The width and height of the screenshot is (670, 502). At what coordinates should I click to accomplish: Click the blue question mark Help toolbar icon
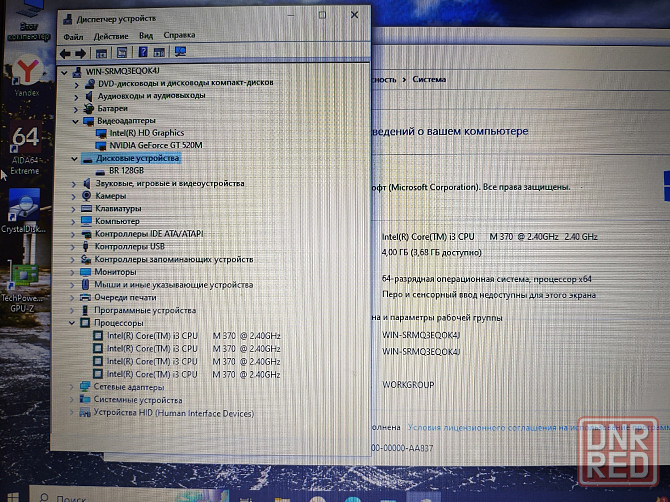(142, 52)
